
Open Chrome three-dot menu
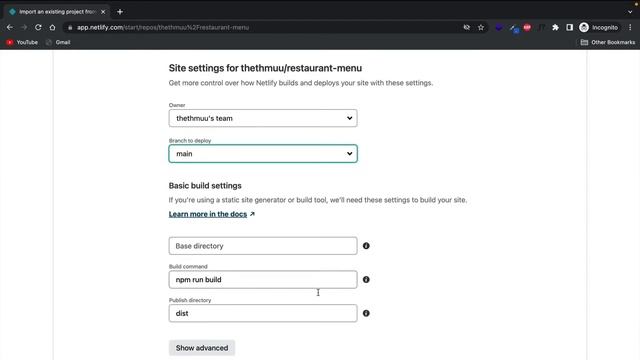(630, 27)
